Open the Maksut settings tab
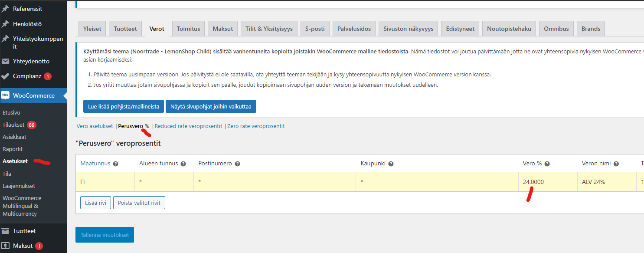Image resolution: width=644 pixels, height=253 pixels. pos(222,29)
